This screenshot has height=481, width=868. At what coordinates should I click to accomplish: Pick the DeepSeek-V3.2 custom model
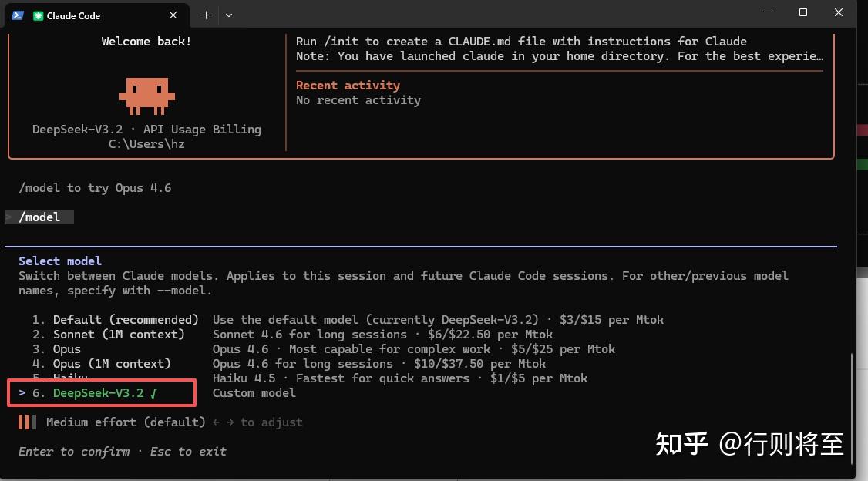[98, 393]
